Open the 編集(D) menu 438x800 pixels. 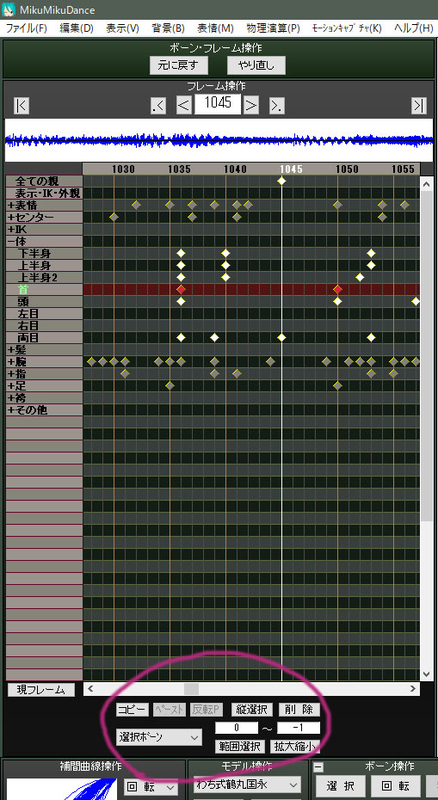coord(77,28)
